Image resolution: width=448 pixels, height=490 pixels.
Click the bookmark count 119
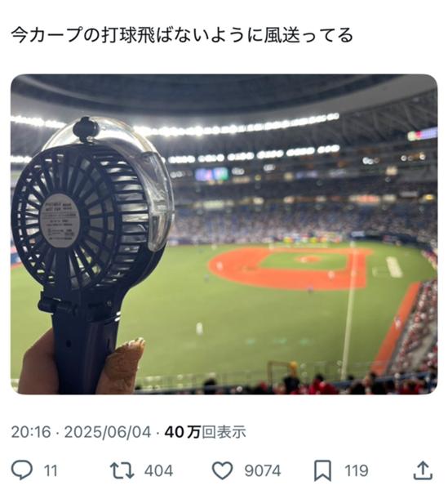[x=357, y=470]
